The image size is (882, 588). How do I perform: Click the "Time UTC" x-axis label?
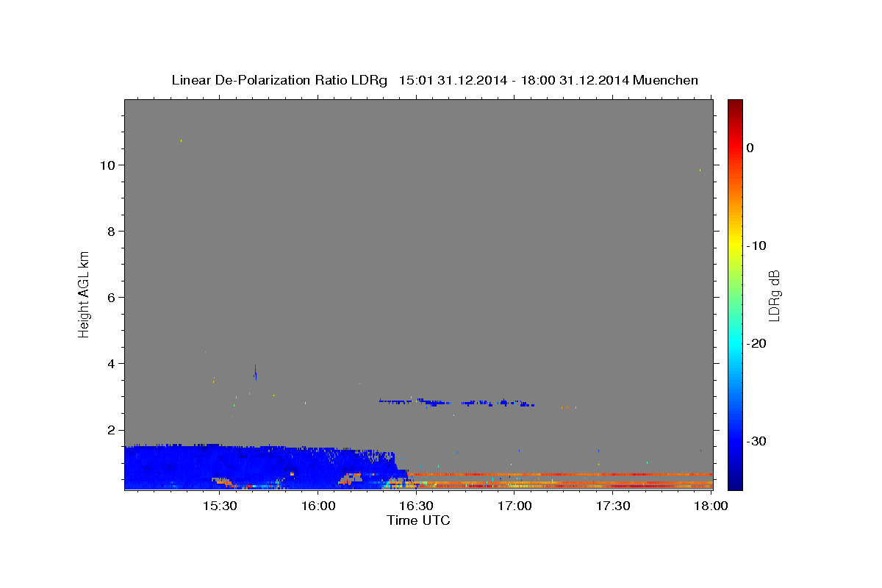[x=418, y=520]
